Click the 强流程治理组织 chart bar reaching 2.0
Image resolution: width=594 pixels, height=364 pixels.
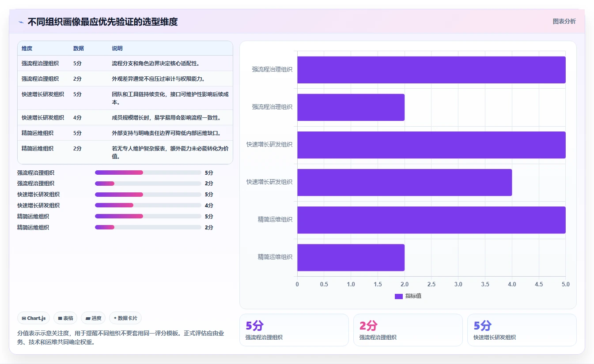(351, 107)
